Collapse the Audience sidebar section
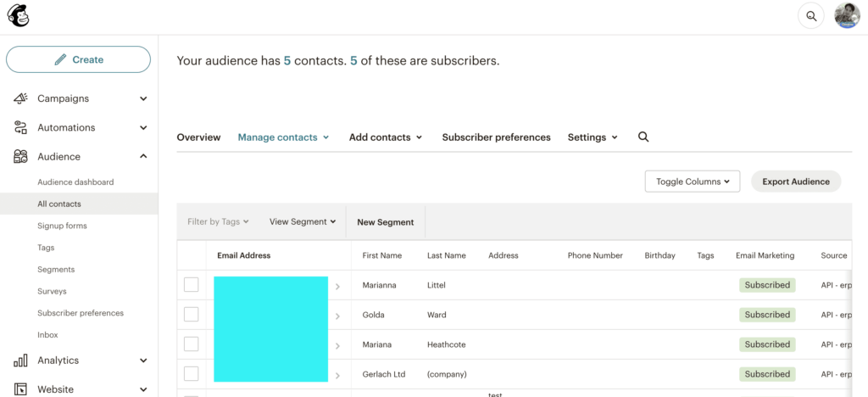 click(x=143, y=157)
